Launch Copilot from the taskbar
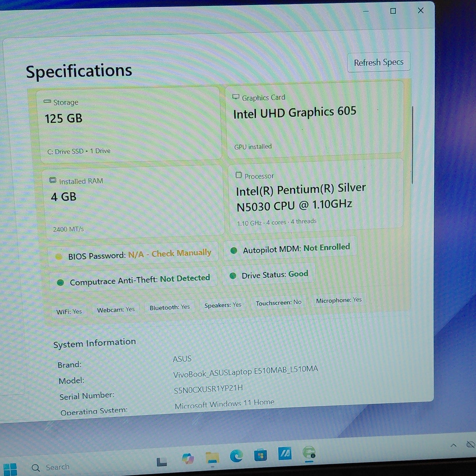The height and width of the screenshot is (476, 476). tap(188, 459)
